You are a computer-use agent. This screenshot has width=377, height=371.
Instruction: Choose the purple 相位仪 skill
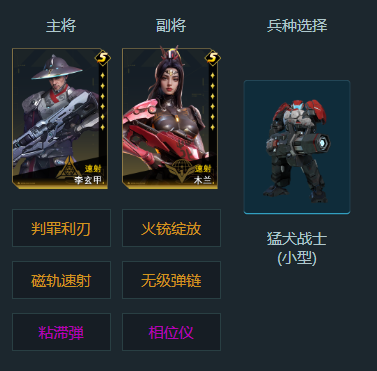(171, 332)
